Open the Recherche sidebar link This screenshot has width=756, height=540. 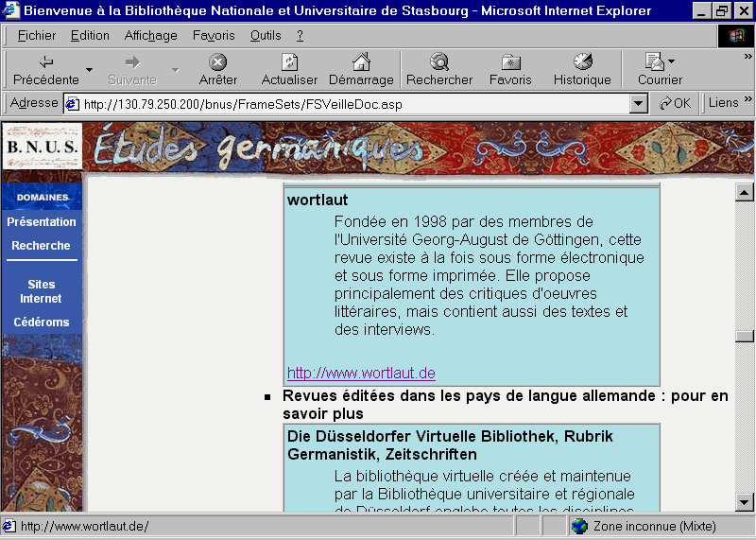(x=41, y=246)
